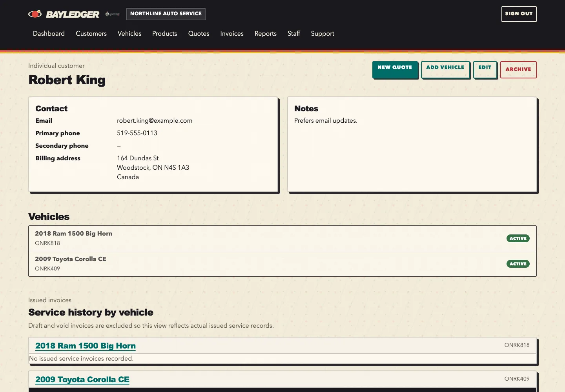Click the Northline Auto Service organization badge
This screenshot has width=565, height=392.
pyautogui.click(x=166, y=14)
